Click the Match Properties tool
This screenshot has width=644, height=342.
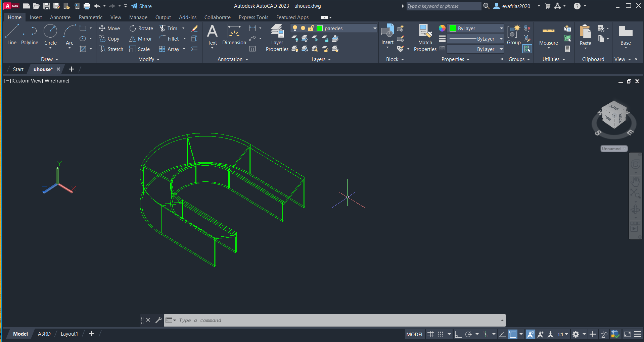(425, 38)
